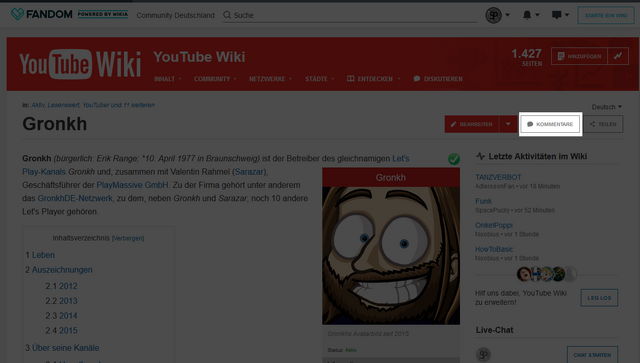The image size is (640, 363).
Task: Click the TEILEN button
Action: pos(603,124)
